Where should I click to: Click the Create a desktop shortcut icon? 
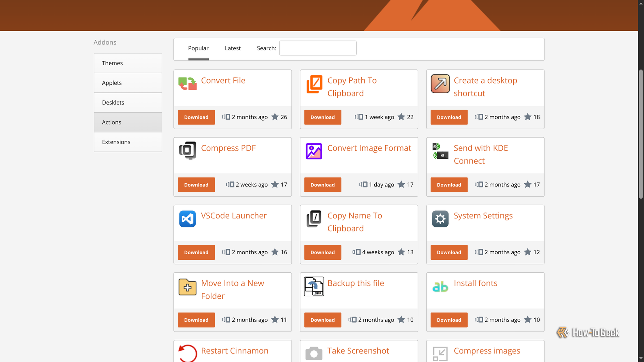tap(440, 83)
